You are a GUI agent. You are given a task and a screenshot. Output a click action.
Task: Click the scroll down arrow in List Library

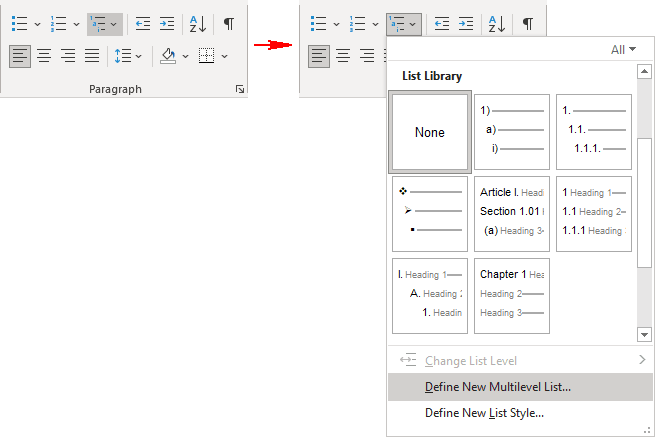[645, 334]
